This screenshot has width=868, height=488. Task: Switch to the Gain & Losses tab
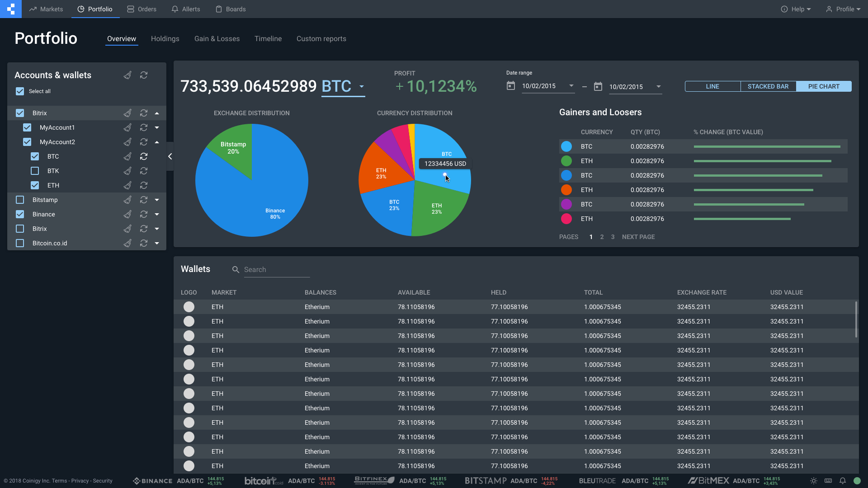(217, 39)
